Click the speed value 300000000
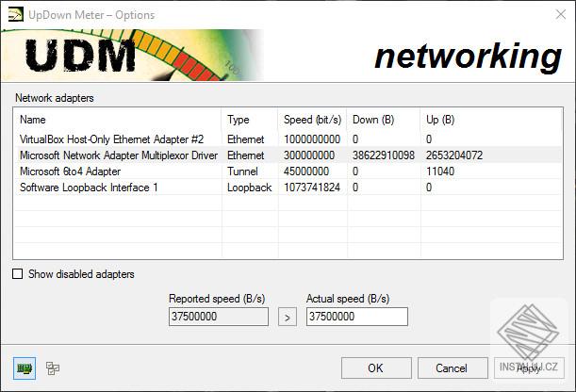The height and width of the screenshot is (392, 576). click(x=309, y=155)
